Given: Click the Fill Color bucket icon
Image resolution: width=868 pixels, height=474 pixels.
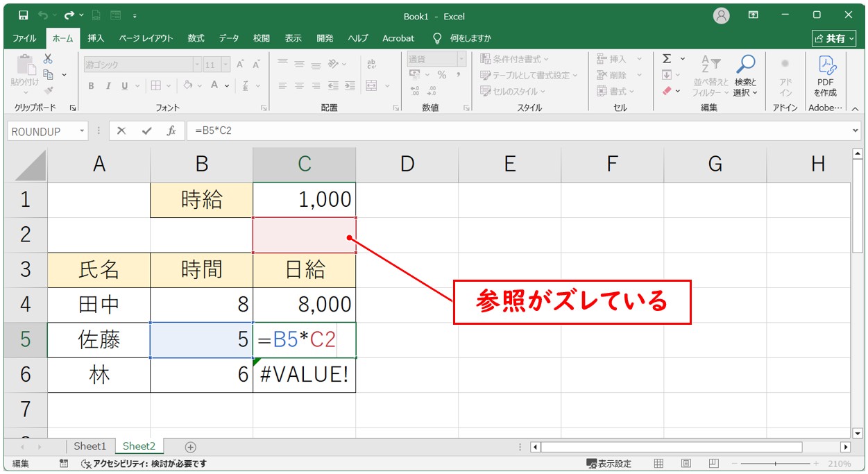Looking at the screenshot, I should click(187, 85).
